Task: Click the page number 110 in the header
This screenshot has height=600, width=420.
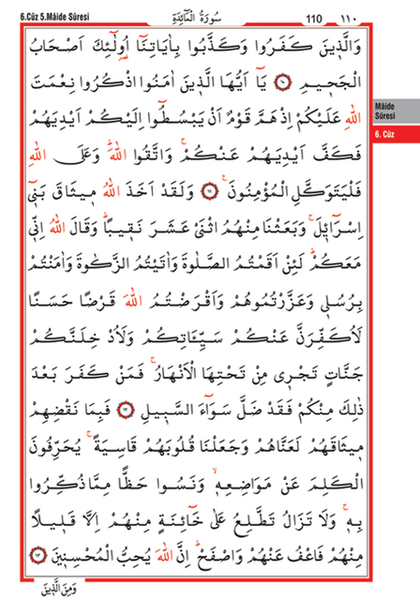Action: [314, 18]
